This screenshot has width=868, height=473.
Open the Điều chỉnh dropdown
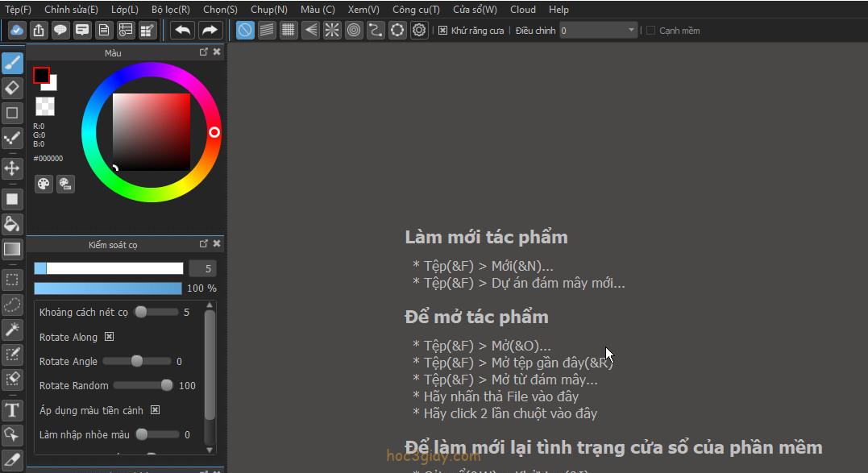(599, 31)
